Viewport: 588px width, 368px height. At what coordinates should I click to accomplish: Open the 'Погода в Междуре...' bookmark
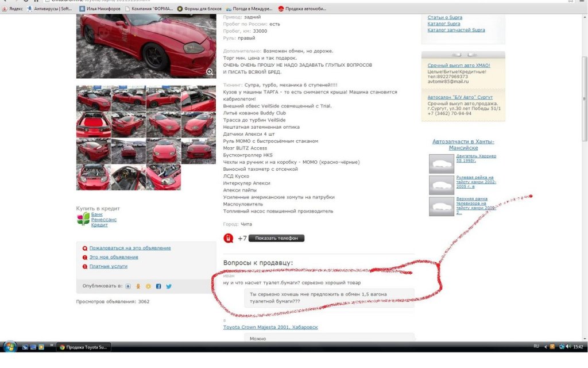(249, 9)
